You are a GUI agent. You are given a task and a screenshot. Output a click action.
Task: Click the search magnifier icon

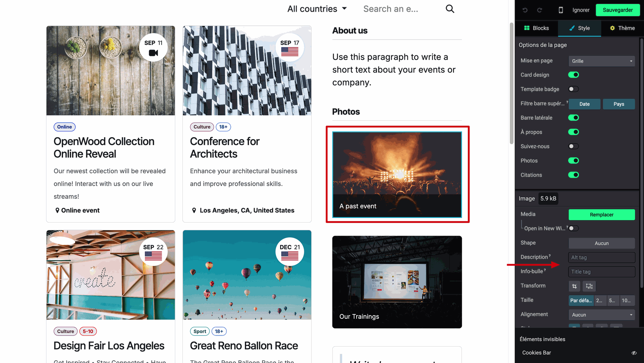pyautogui.click(x=450, y=9)
